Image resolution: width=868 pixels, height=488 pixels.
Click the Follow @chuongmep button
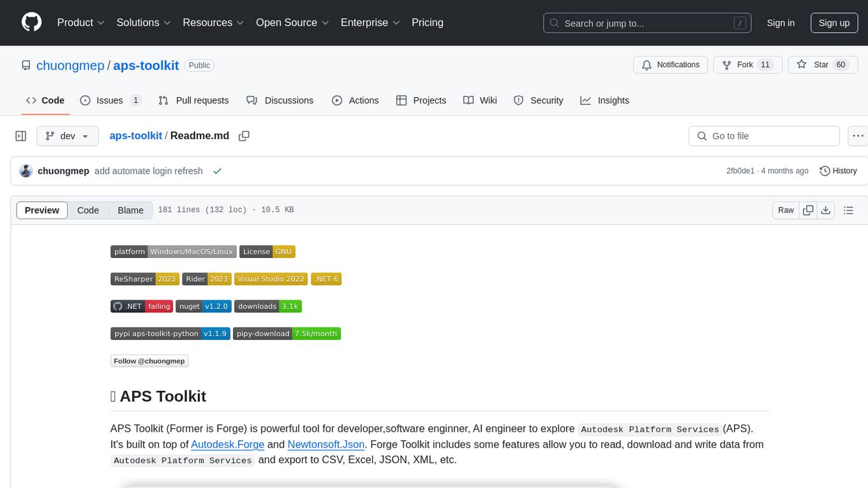pos(149,361)
